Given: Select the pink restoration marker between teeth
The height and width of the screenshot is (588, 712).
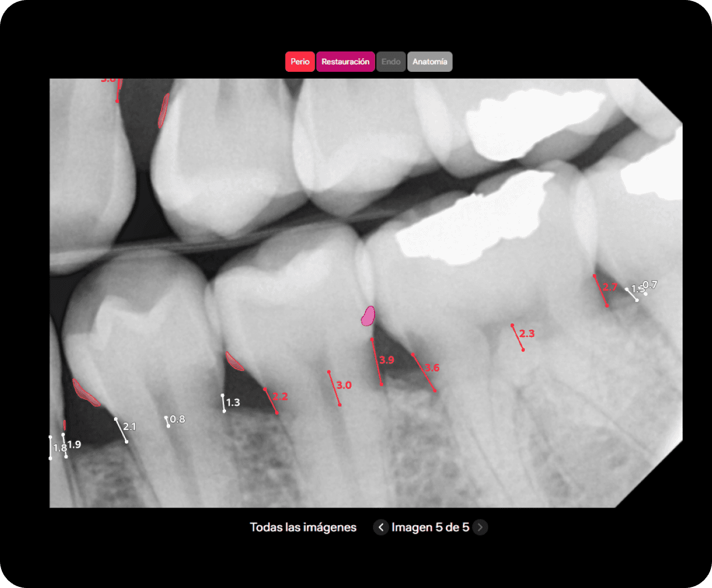Looking at the screenshot, I should (x=368, y=316).
